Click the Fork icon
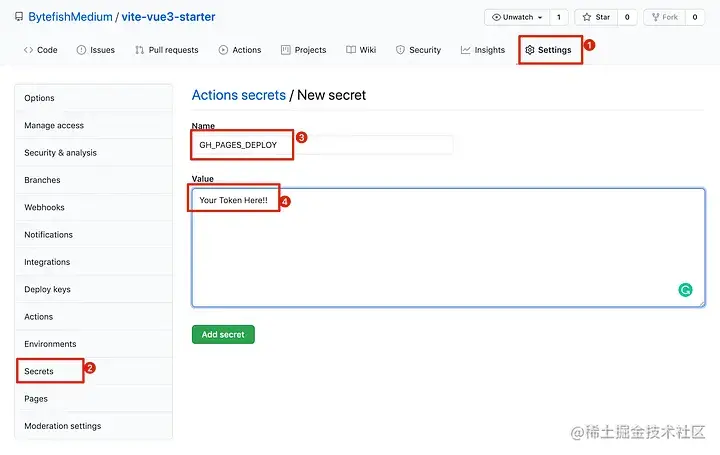The height and width of the screenshot is (455, 720). pos(655,17)
